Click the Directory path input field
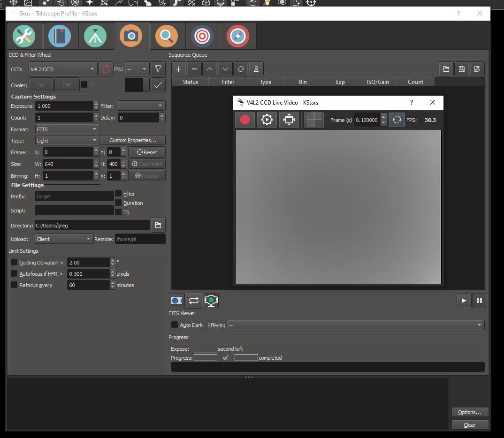The height and width of the screenshot is (438, 504). [x=92, y=226]
